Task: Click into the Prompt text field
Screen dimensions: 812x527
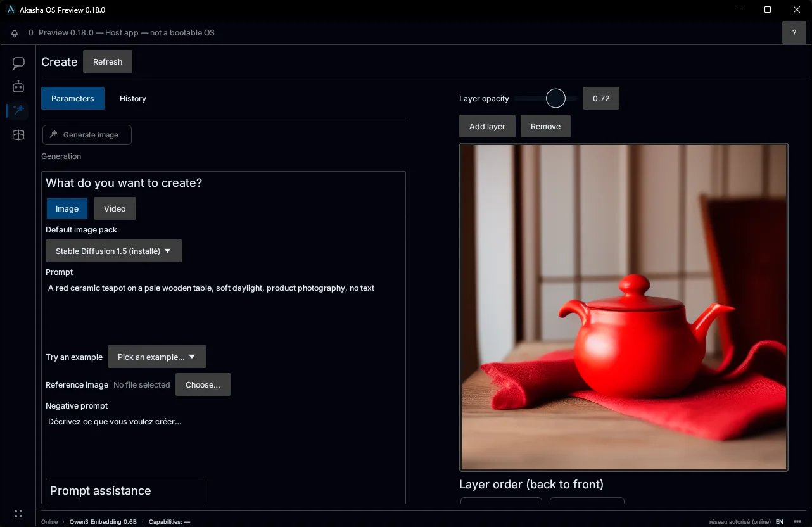Action: (x=224, y=312)
